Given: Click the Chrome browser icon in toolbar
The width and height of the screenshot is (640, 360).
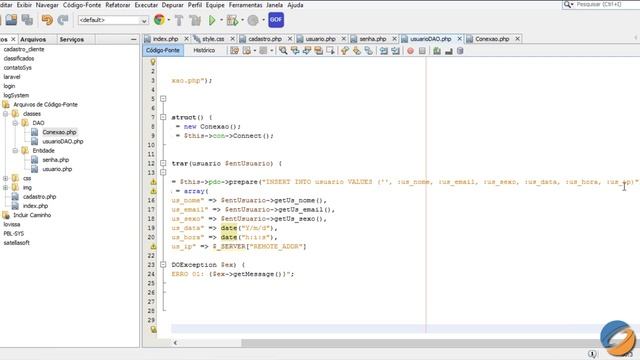Looking at the screenshot, I should 159,20.
